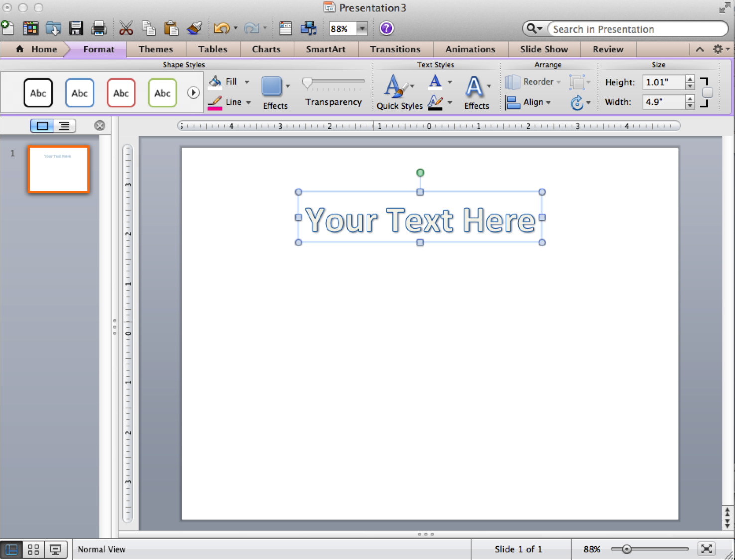This screenshot has width=735, height=560.
Task: Select the Format Painter tool
Action: (194, 28)
